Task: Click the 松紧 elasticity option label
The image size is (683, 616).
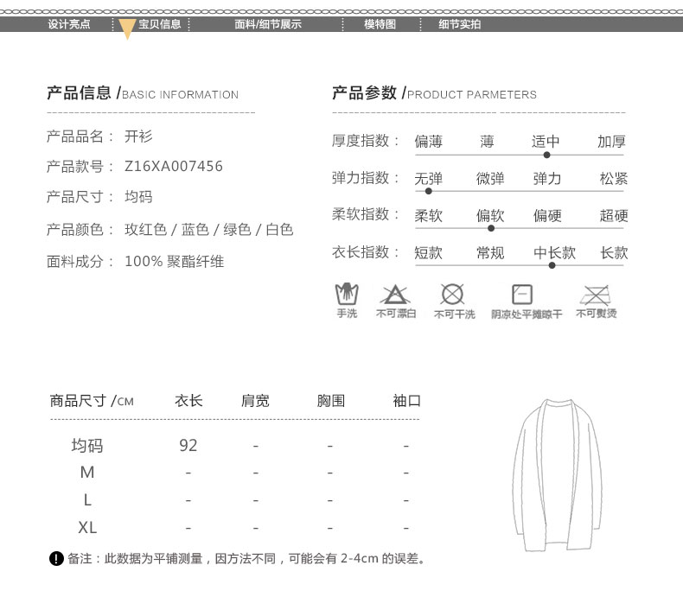Action: [x=614, y=178]
